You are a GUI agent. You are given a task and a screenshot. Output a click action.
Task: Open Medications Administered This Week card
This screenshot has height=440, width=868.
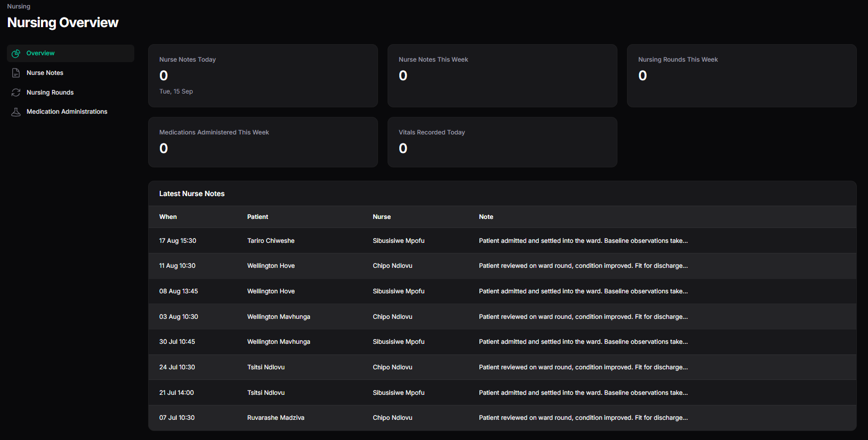click(263, 142)
